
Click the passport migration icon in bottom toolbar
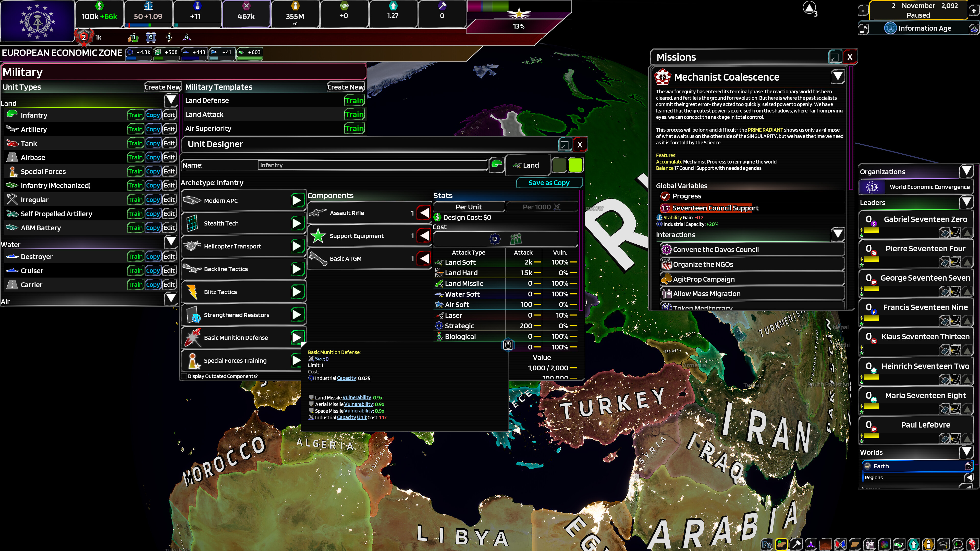(870, 545)
